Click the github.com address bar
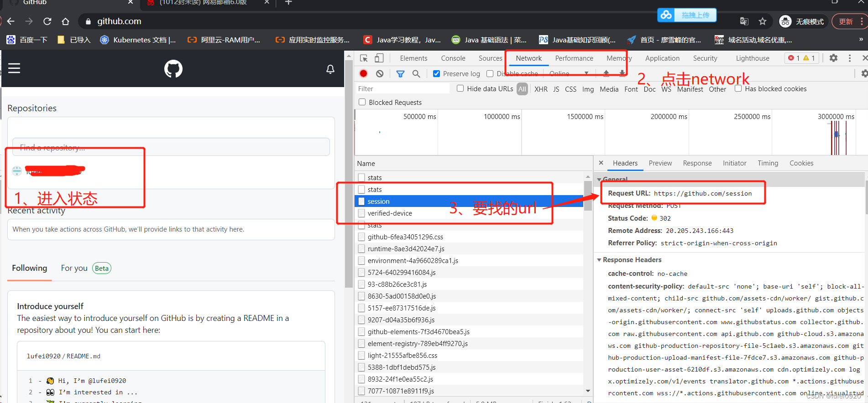This screenshot has width=868, height=403. click(119, 21)
